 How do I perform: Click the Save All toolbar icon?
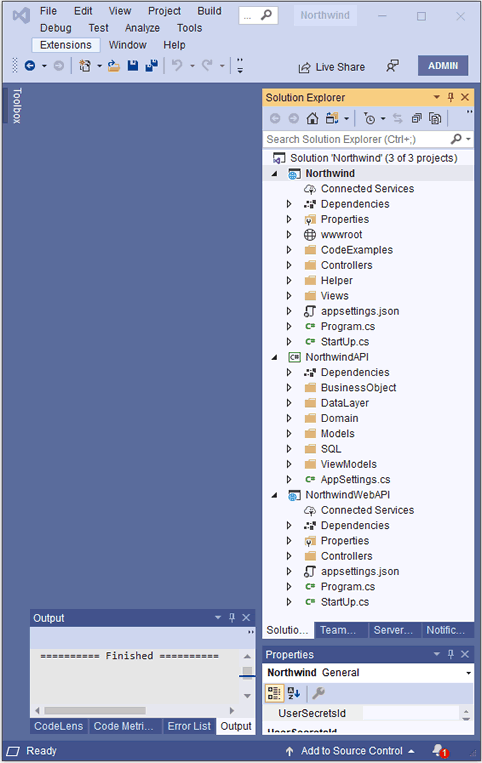[152, 66]
